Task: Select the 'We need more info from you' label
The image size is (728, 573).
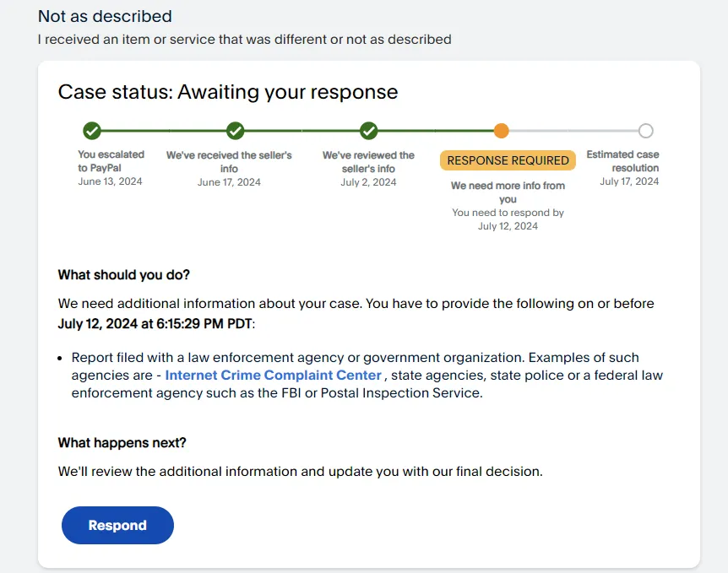Action: pyautogui.click(x=507, y=192)
